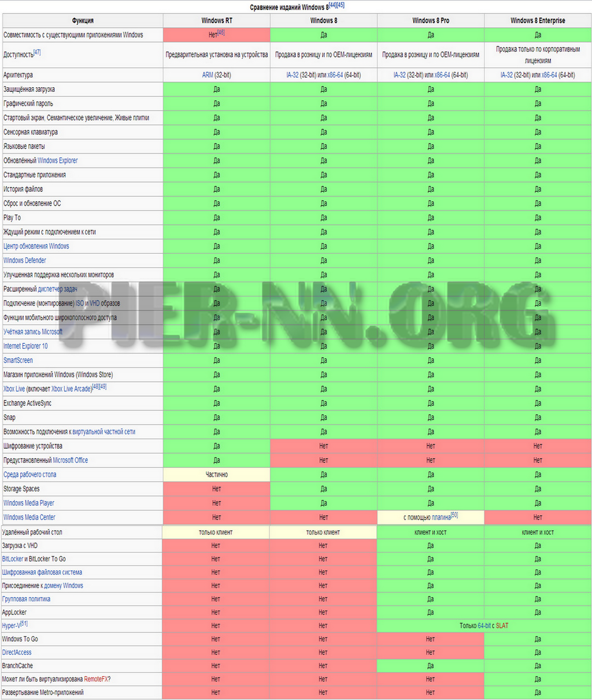Click the 'Частично' cell in the desktop row
Screen dimensions: 592x700
217,475
